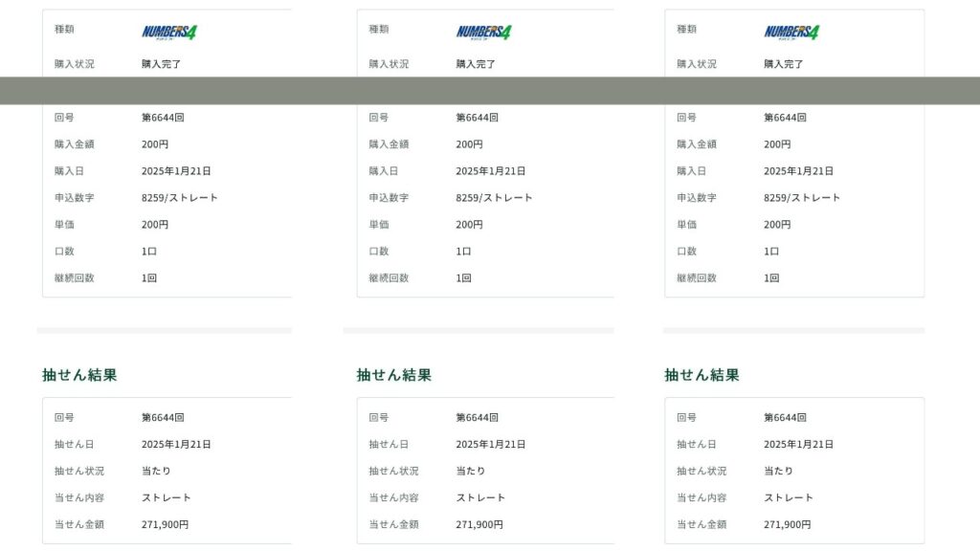The height and width of the screenshot is (551, 980).
Task: Click 購入完了 status in the right panel
Action: click(x=783, y=64)
